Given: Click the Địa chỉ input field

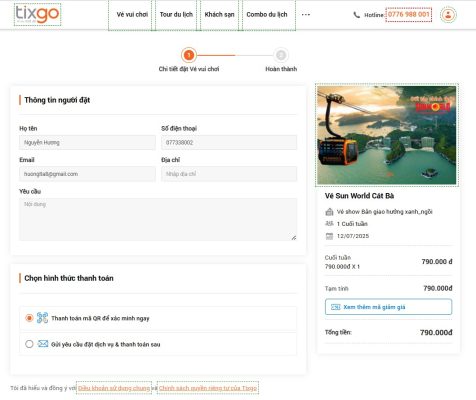Looking at the screenshot, I should [229, 174].
